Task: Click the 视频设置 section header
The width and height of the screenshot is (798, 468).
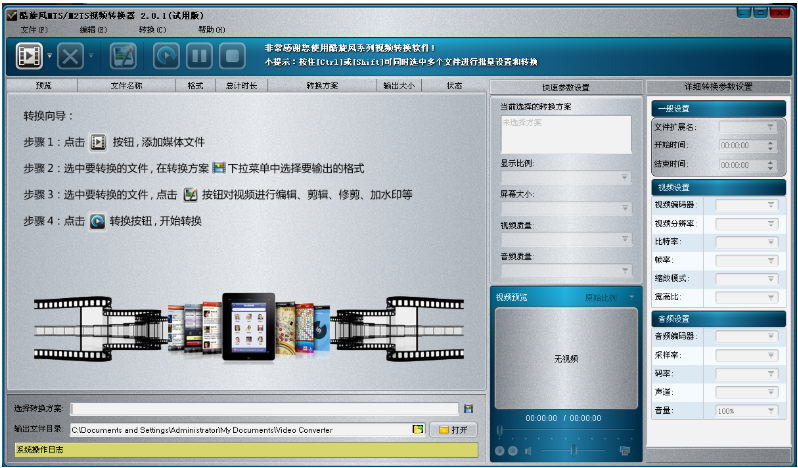Action: pos(718,187)
